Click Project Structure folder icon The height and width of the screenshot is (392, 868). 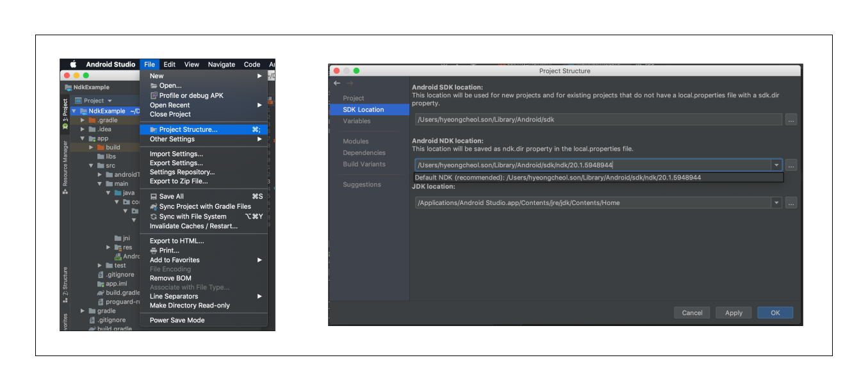tap(154, 129)
